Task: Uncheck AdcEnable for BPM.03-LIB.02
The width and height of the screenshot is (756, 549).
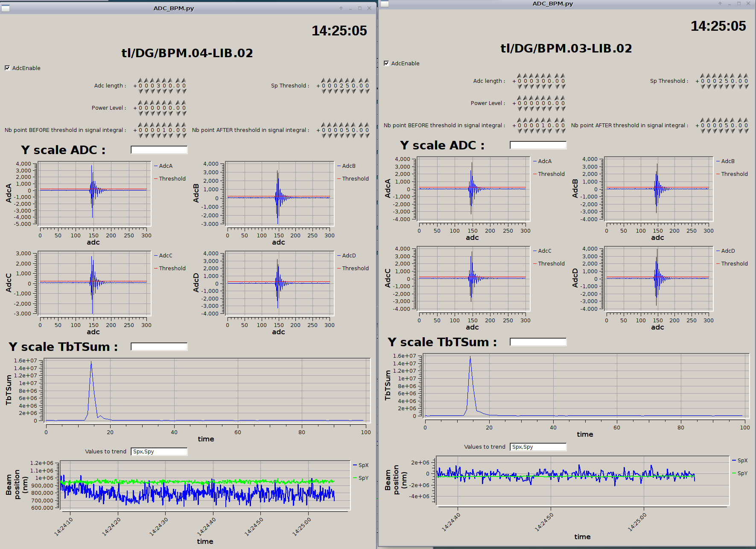Action: click(386, 63)
